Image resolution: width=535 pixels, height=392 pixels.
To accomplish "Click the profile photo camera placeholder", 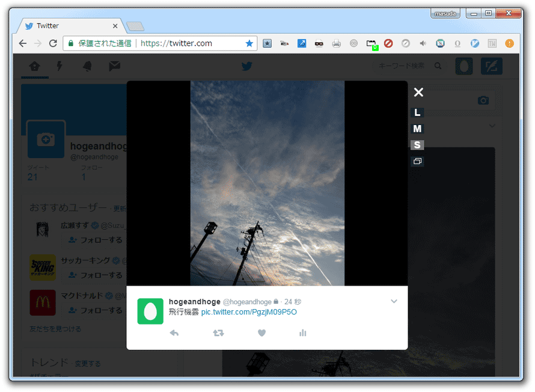I will 46,139.
